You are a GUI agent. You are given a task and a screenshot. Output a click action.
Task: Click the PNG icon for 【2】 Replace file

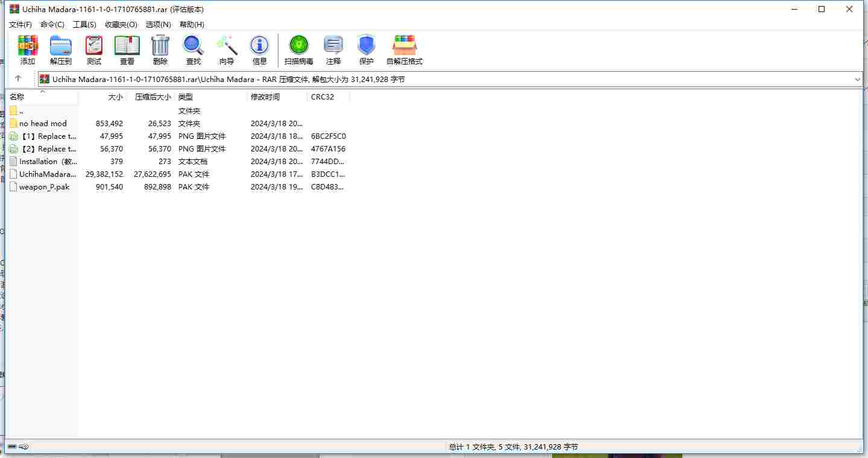(x=13, y=149)
